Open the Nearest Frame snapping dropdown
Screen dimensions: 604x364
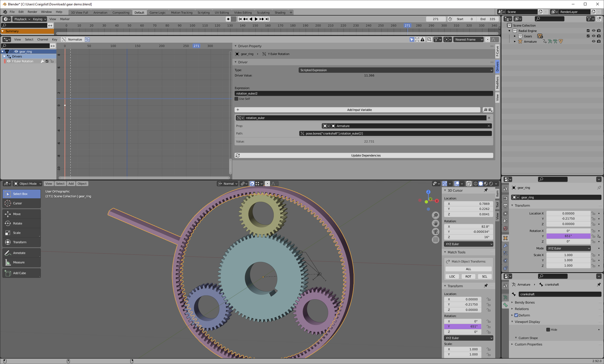tap(469, 39)
